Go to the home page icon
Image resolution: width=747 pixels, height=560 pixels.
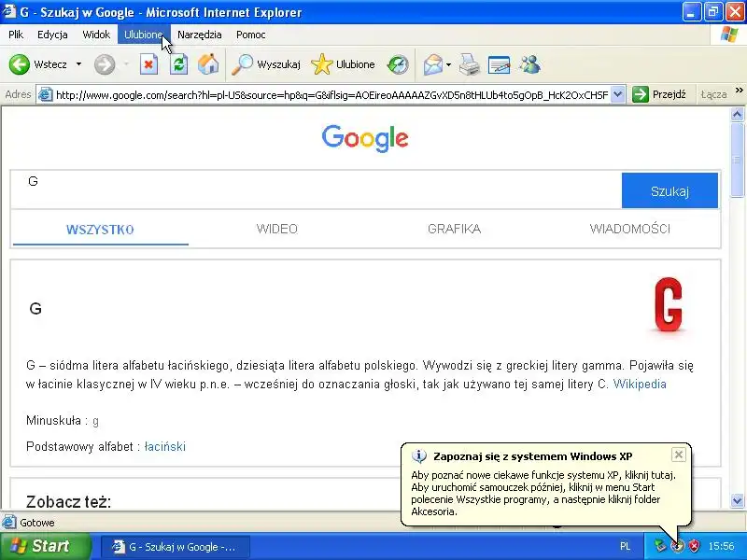click(x=208, y=64)
